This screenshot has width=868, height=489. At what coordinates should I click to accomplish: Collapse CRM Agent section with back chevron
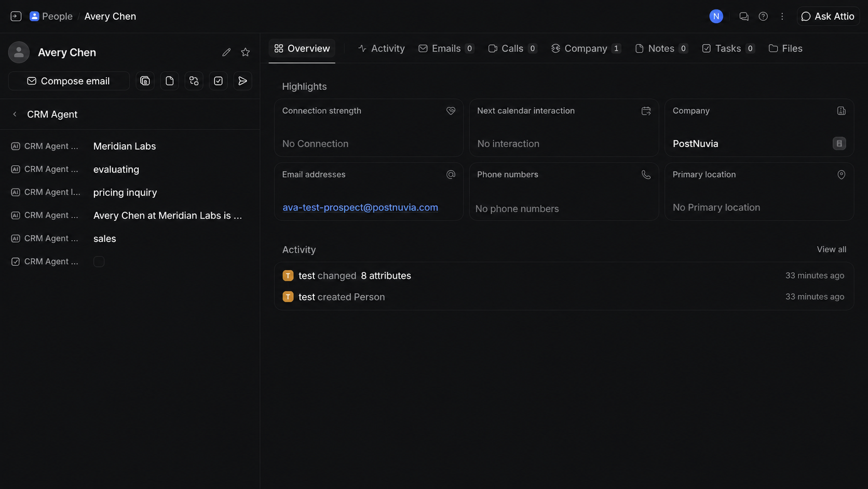coord(15,114)
